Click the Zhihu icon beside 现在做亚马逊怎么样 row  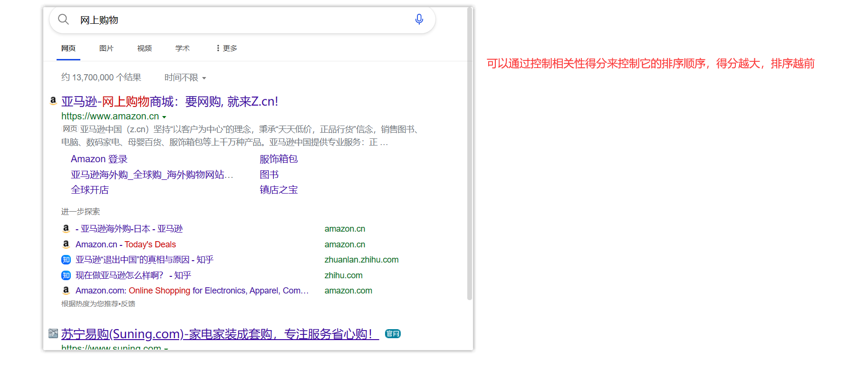(x=66, y=275)
